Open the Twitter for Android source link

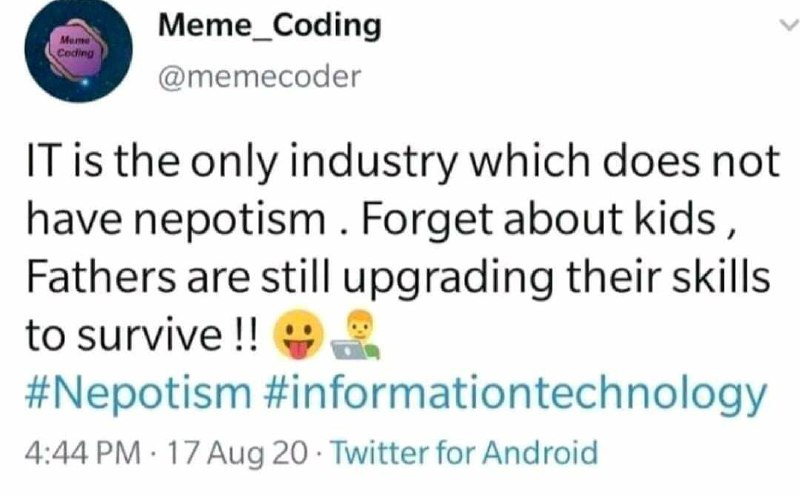[x=464, y=453]
